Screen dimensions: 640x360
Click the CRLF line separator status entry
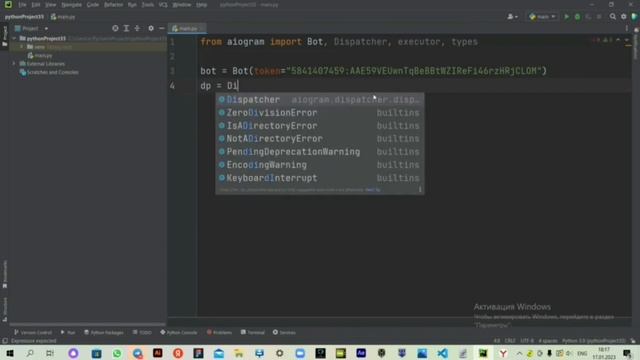pyautogui.click(x=510, y=340)
